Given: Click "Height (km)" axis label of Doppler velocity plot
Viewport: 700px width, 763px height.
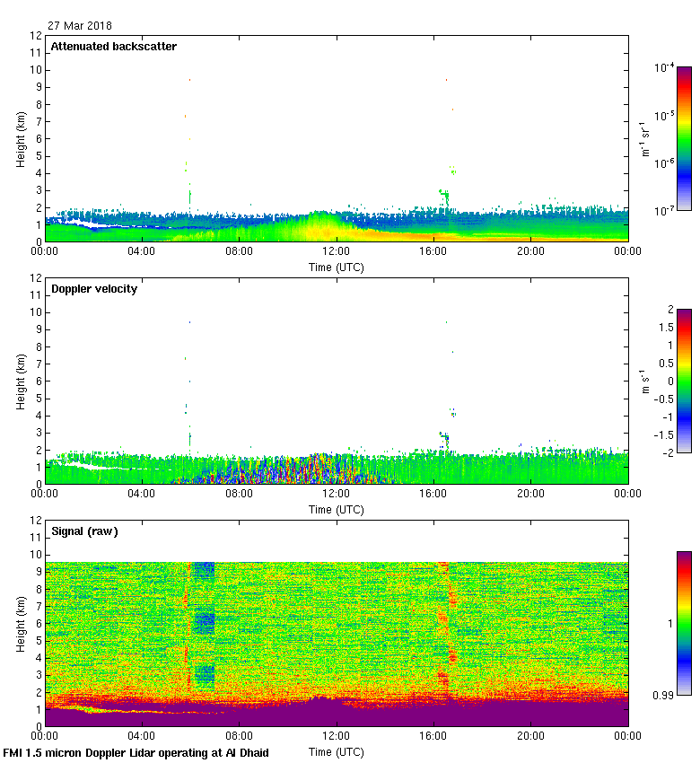Looking at the screenshot, I should click(21, 381).
